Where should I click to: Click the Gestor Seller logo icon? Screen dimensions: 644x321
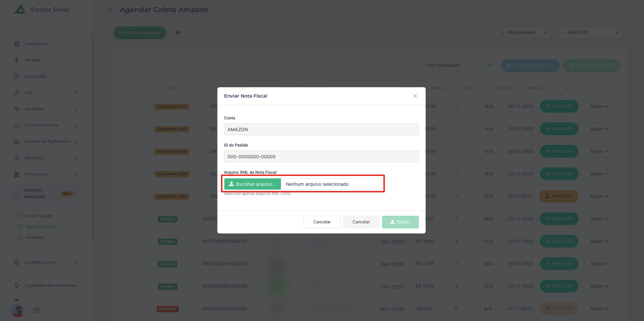pos(20,9)
